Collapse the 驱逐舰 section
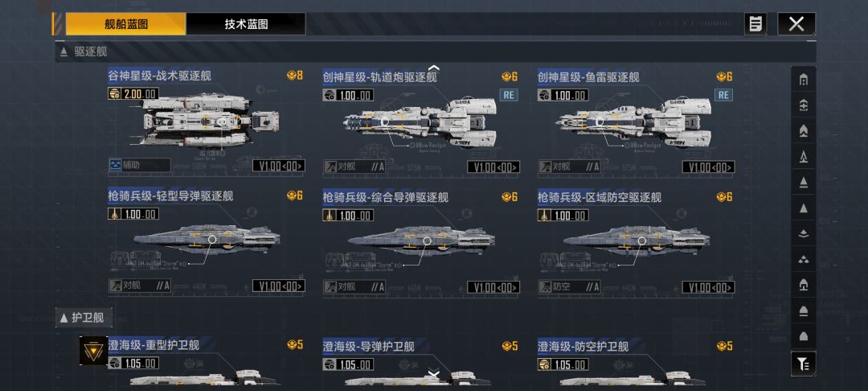This screenshot has height=391, width=868. [x=63, y=52]
